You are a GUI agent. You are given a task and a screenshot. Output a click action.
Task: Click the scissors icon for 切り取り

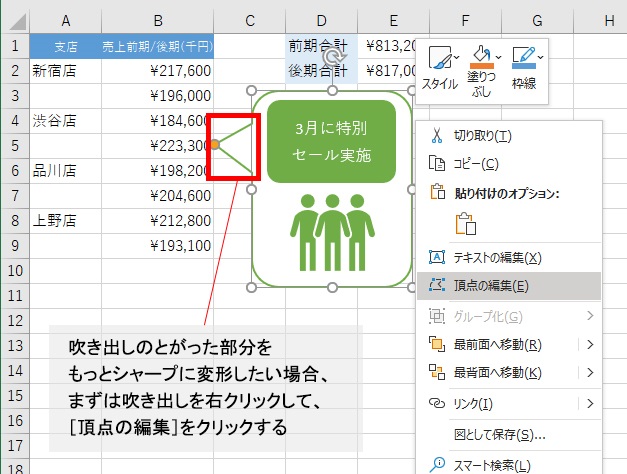tap(436, 135)
